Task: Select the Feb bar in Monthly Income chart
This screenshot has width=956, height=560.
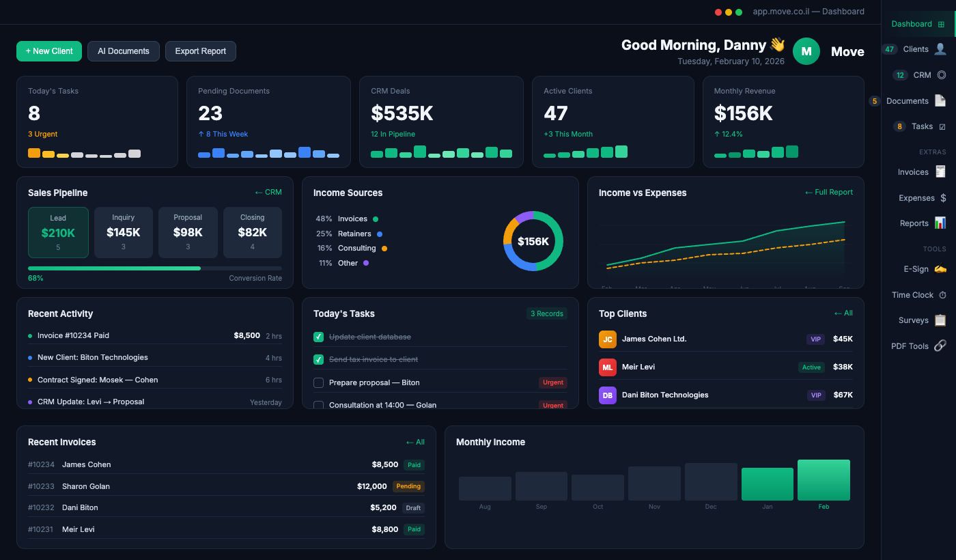Action: 824,479
